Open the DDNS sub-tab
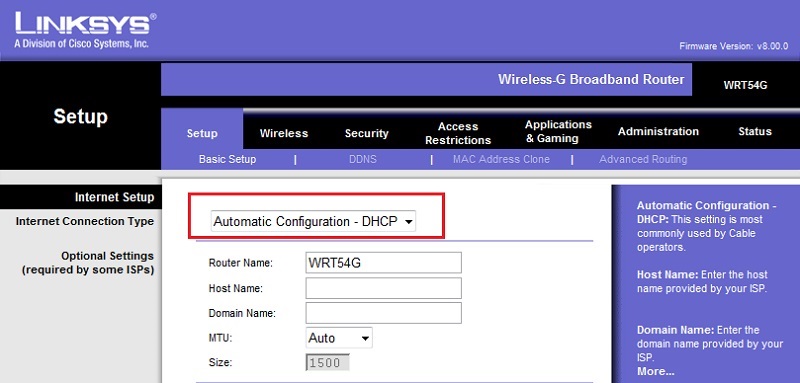This screenshot has height=383, width=800. [x=363, y=159]
